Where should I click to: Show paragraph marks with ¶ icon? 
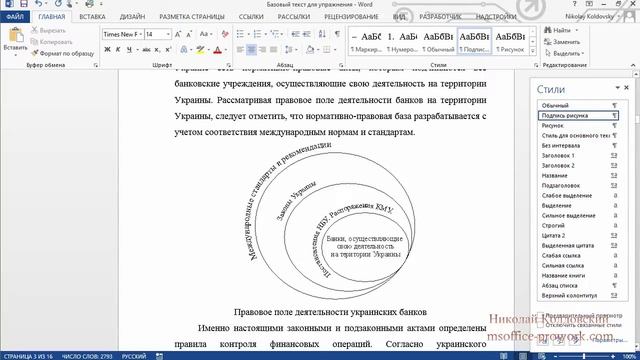point(337,34)
